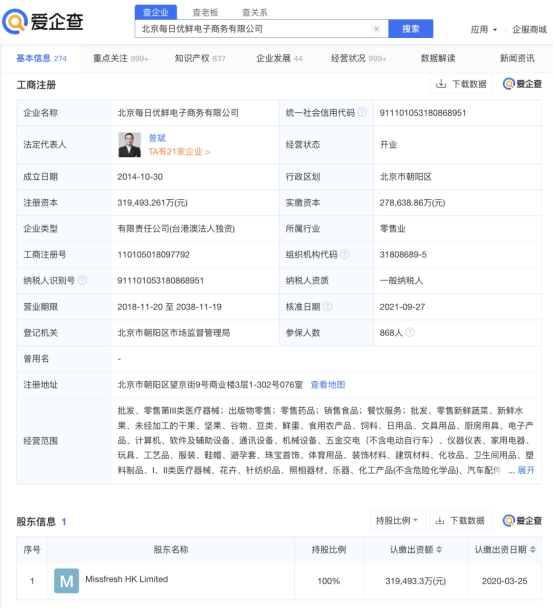Click the 319,493.3万(元) contribution cell
The width and height of the screenshot is (554, 609).
pos(416,581)
